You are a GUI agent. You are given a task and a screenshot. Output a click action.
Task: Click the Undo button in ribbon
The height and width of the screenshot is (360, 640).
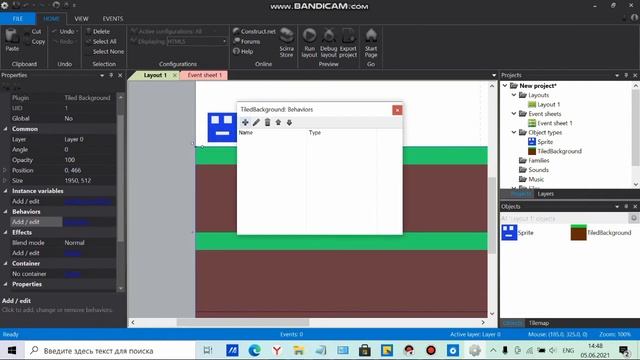(64, 31)
